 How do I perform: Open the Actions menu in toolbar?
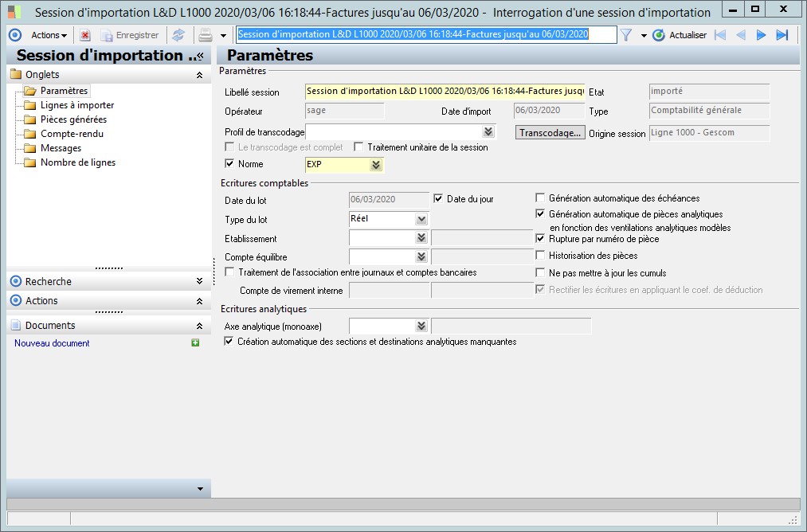tap(49, 35)
